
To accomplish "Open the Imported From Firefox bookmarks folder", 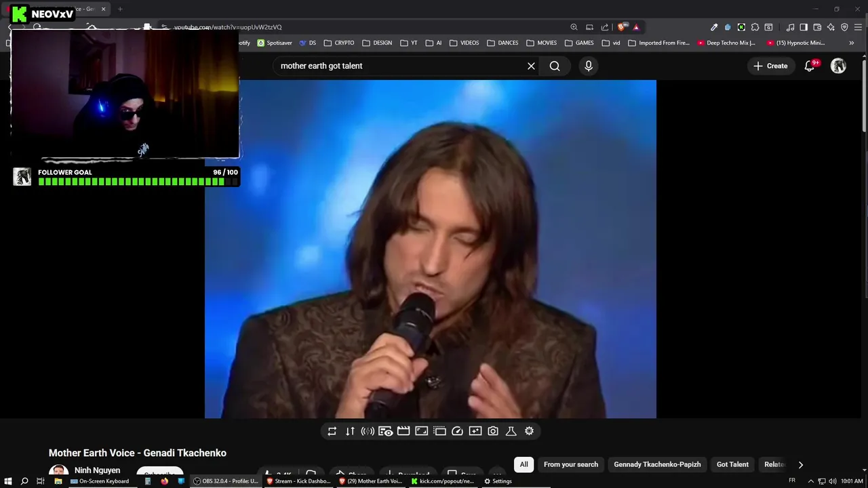I will point(658,43).
